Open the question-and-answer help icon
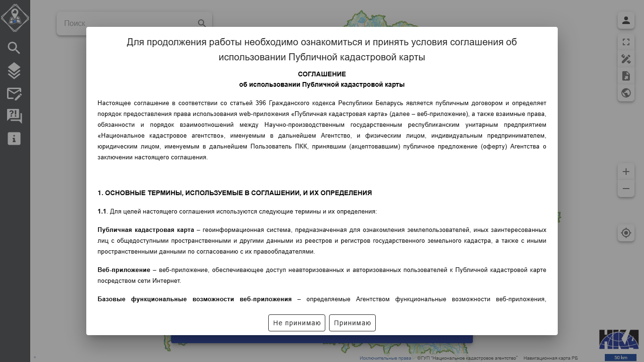This screenshot has width=644, height=362. tap(14, 116)
